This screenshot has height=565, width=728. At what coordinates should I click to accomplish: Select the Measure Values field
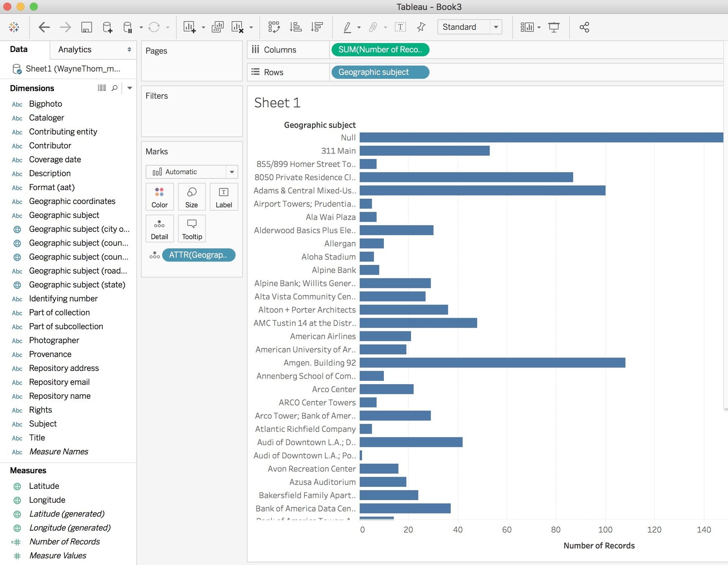pyautogui.click(x=58, y=555)
